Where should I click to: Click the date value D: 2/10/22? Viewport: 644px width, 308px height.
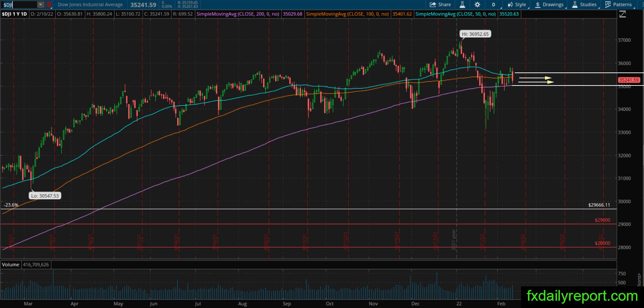(x=42, y=14)
